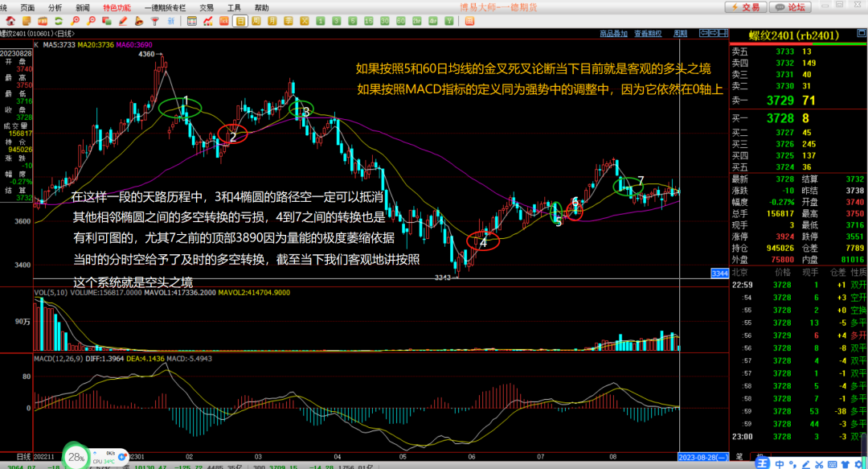This screenshot has height=469, width=868.
Task: Click the overlapping windows icon in toolbar
Action: coord(107,21)
